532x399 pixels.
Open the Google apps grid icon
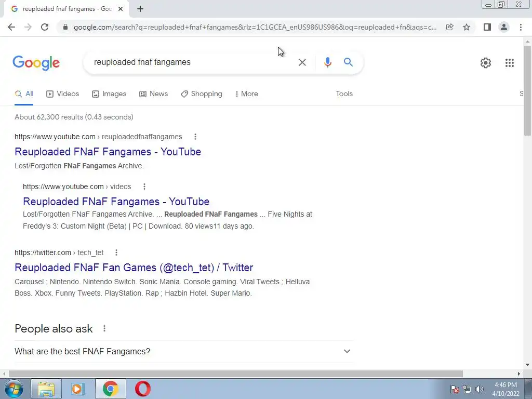tap(510, 63)
